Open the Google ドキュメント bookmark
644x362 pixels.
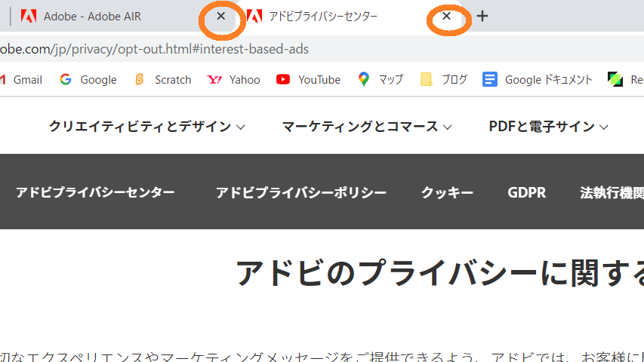click(538, 80)
